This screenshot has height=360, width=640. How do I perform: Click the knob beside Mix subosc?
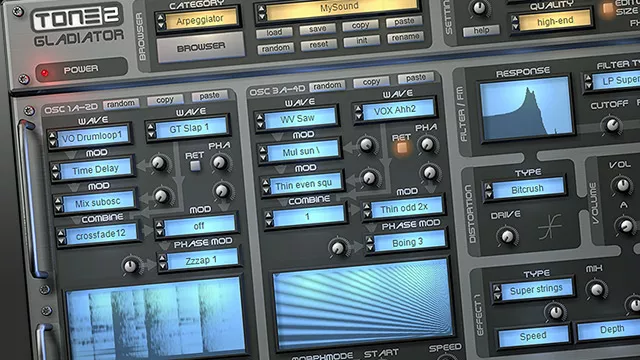point(162,196)
